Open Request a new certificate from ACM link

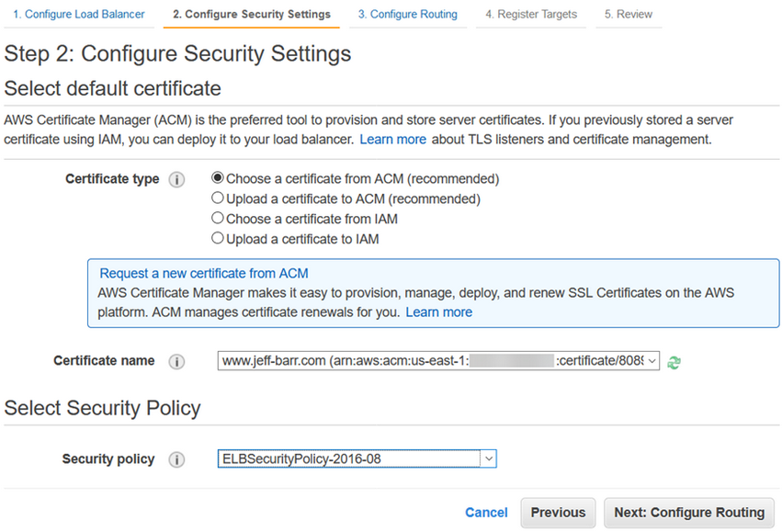pyautogui.click(x=204, y=274)
